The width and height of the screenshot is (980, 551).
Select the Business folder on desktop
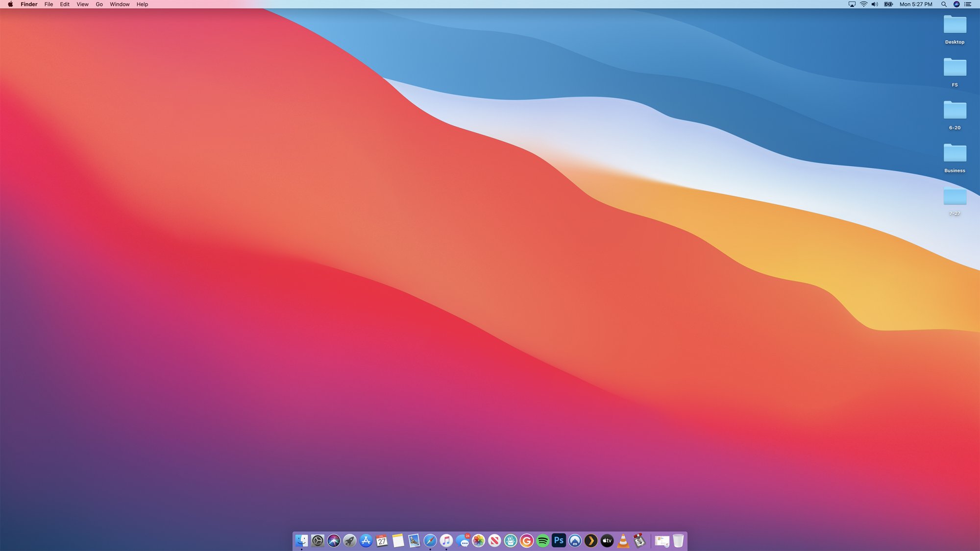[955, 153]
